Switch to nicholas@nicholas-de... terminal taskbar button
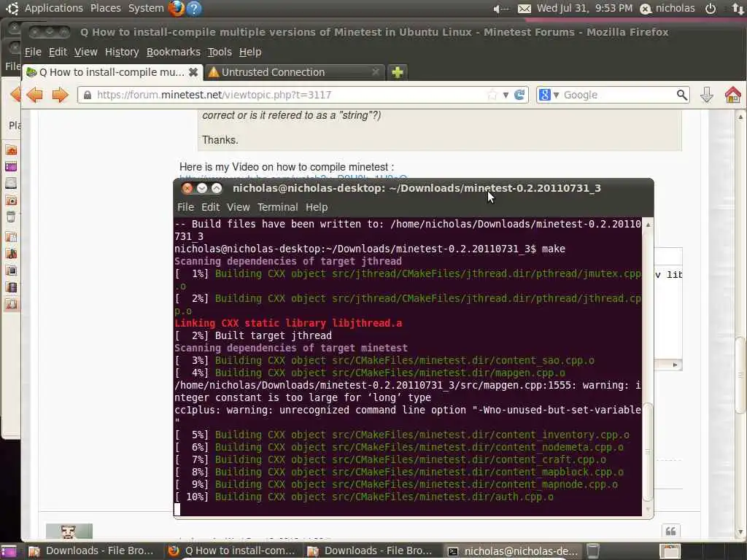 512,551
